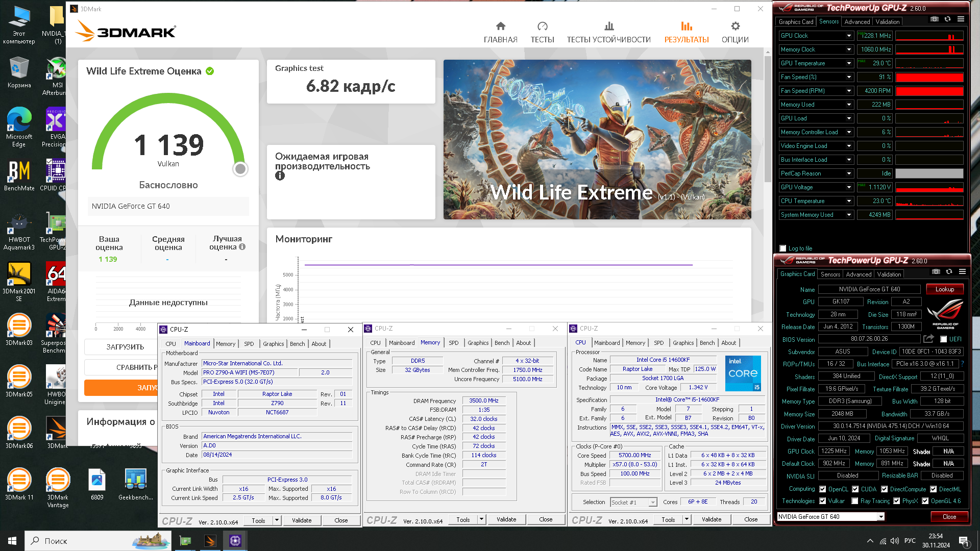
Task: Click Validate in CPU-Z CPU window
Action: [x=712, y=519]
